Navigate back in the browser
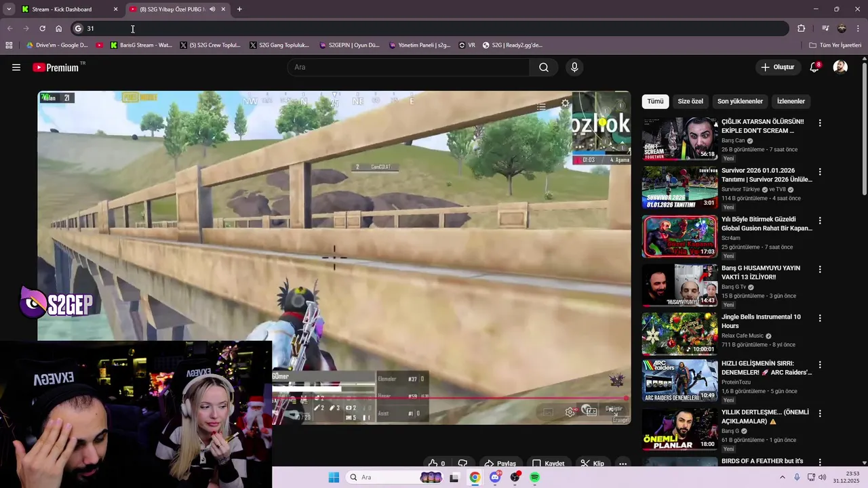Viewport: 868px width, 488px height. [x=9, y=28]
